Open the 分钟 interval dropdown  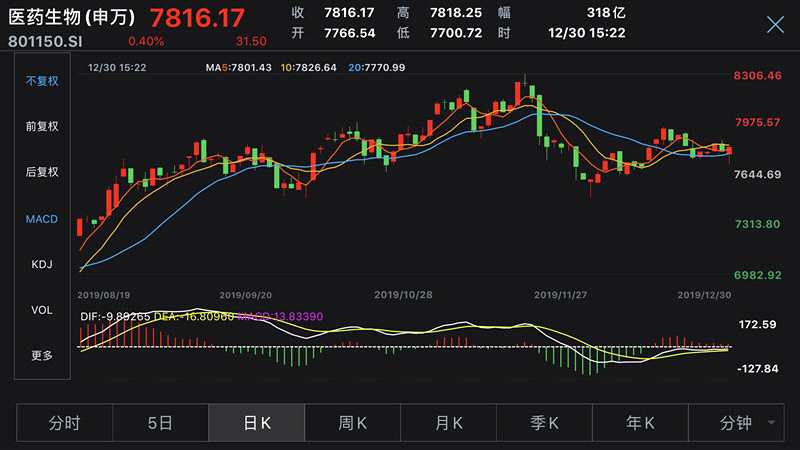click(x=736, y=423)
